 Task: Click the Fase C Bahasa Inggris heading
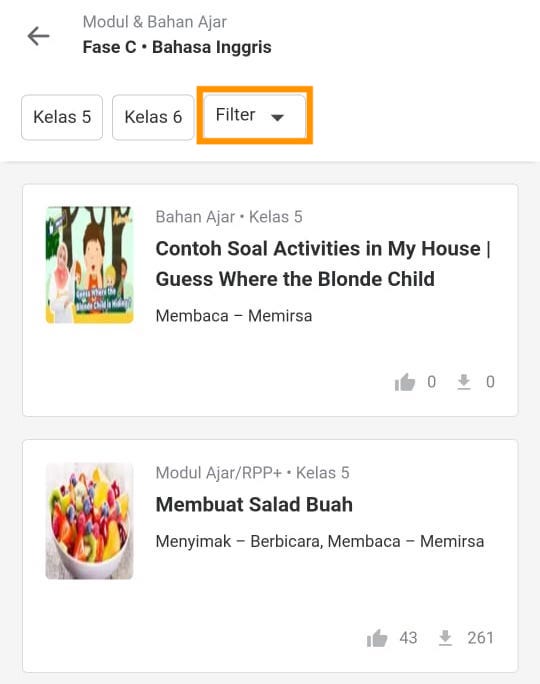click(177, 47)
